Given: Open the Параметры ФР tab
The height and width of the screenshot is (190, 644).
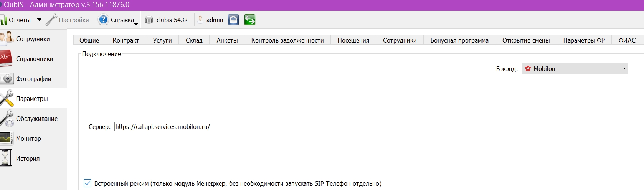Looking at the screenshot, I should pos(584,40).
